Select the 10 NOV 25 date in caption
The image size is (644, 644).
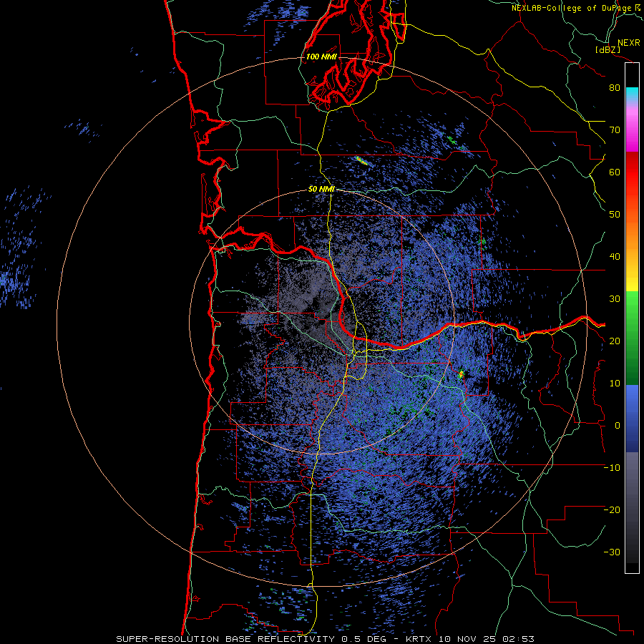coord(466,639)
